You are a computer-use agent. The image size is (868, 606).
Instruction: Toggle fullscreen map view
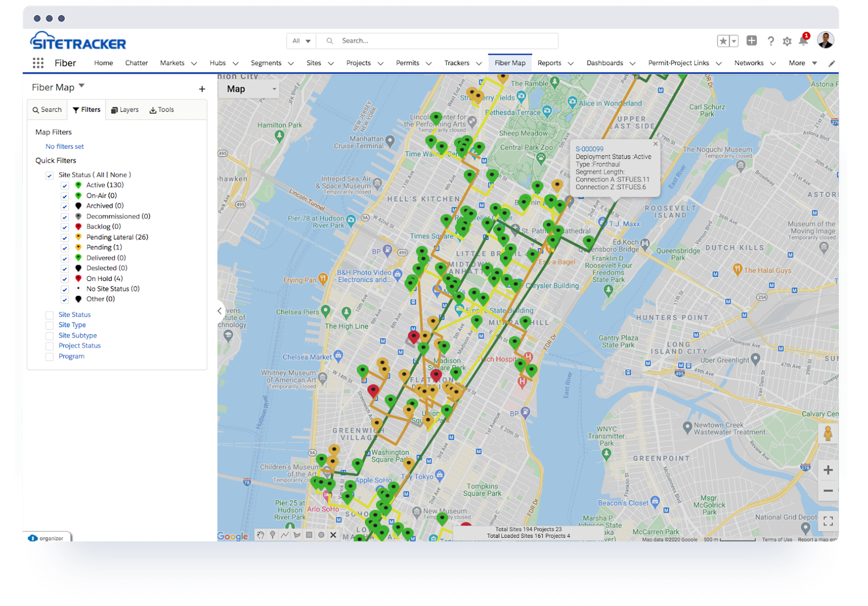click(x=828, y=521)
